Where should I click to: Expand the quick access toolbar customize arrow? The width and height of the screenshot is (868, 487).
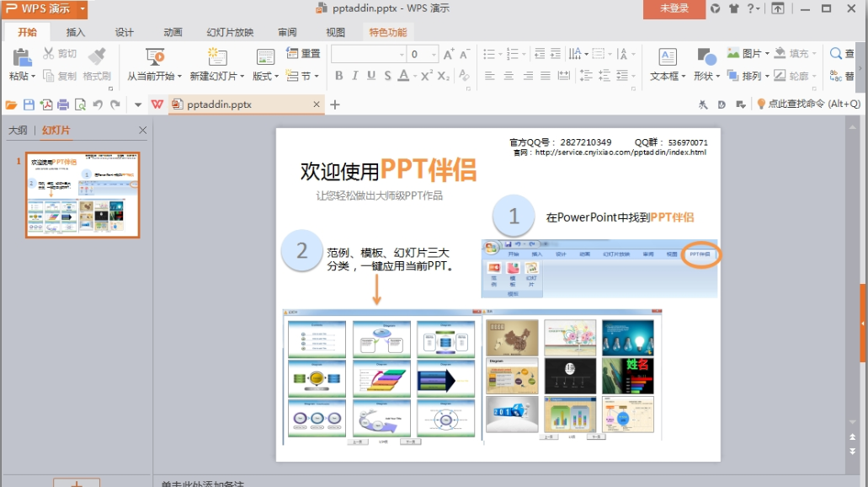[x=137, y=104]
